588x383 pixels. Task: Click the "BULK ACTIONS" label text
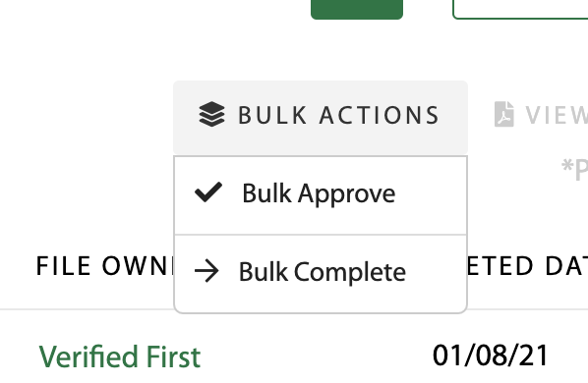338,115
